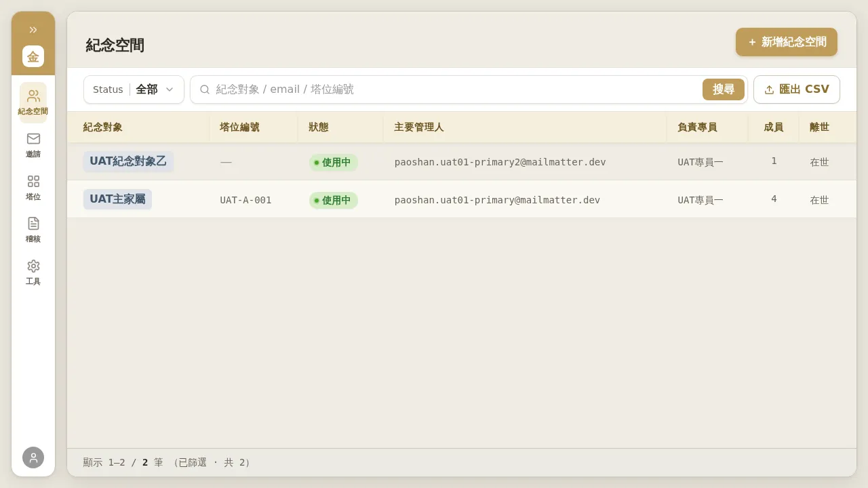Open the Status 全部 dropdown
The height and width of the screenshot is (488, 868).
pos(134,89)
